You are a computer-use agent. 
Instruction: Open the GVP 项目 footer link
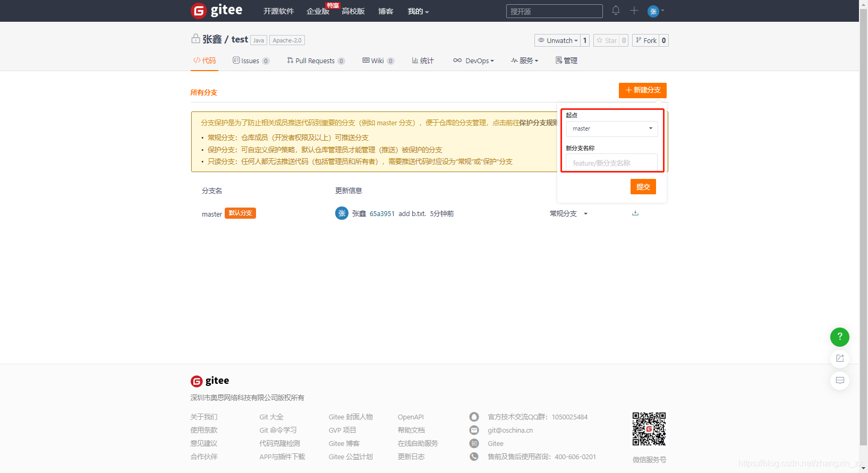[x=342, y=430]
